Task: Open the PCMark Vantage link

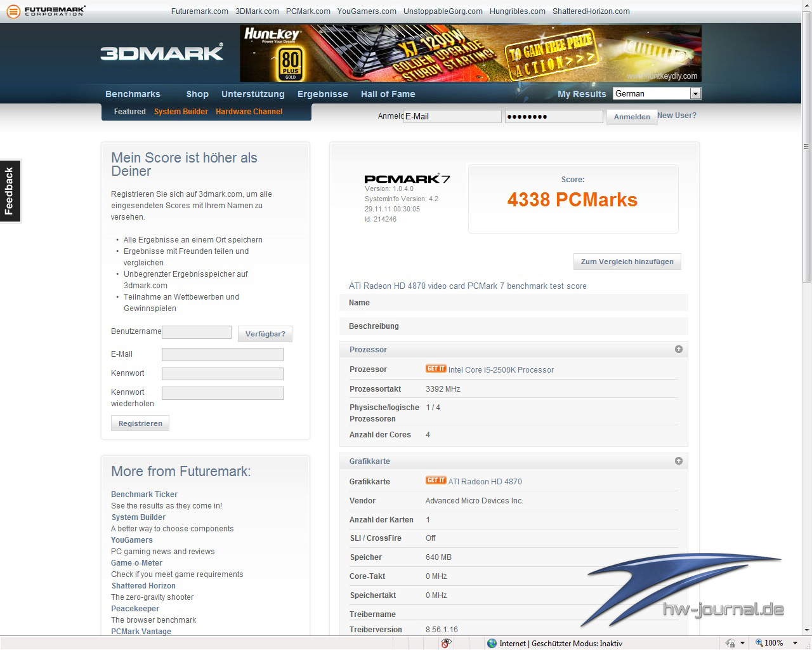Action: click(x=141, y=632)
